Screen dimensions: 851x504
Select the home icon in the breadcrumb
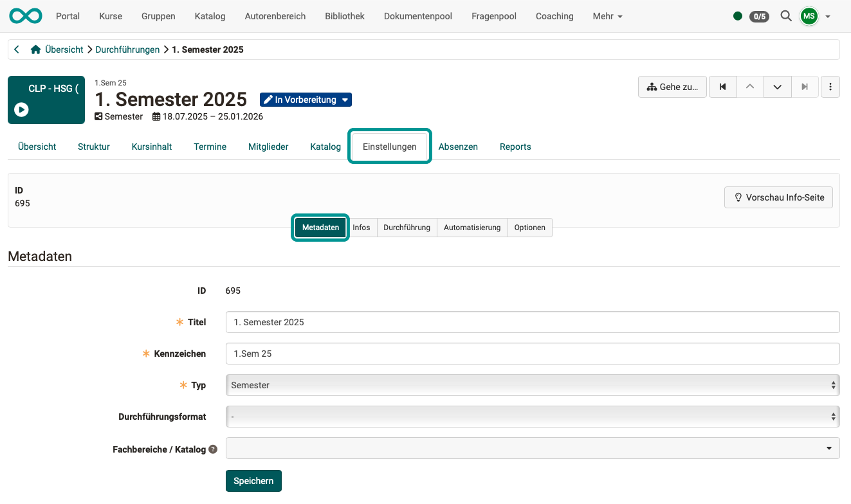(37, 49)
